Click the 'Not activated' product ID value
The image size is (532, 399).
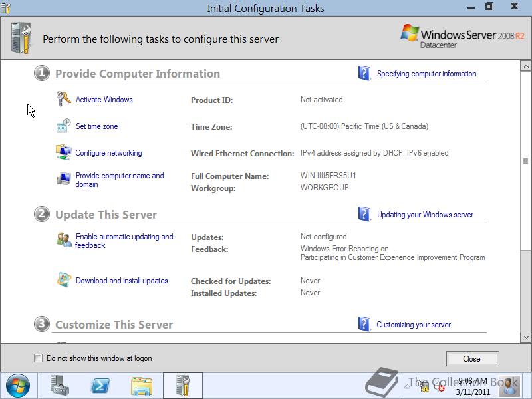coord(322,100)
